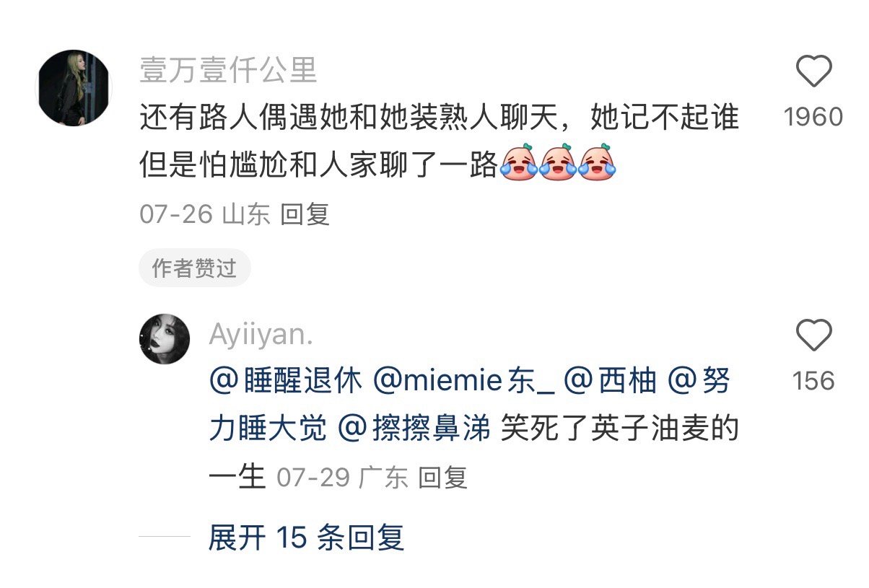Image resolution: width=869 pixels, height=588 pixels.
Task: Tap the username 壹万壹仟公里
Action: tap(228, 70)
